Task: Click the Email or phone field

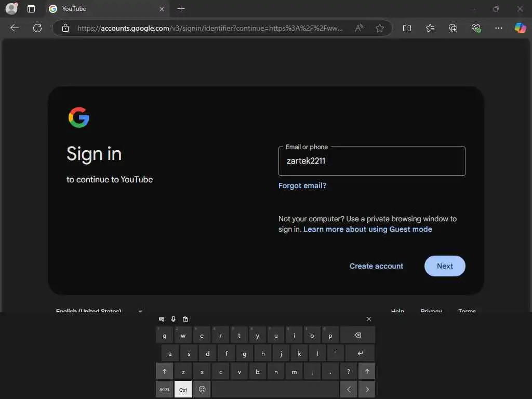Action: tap(371, 161)
